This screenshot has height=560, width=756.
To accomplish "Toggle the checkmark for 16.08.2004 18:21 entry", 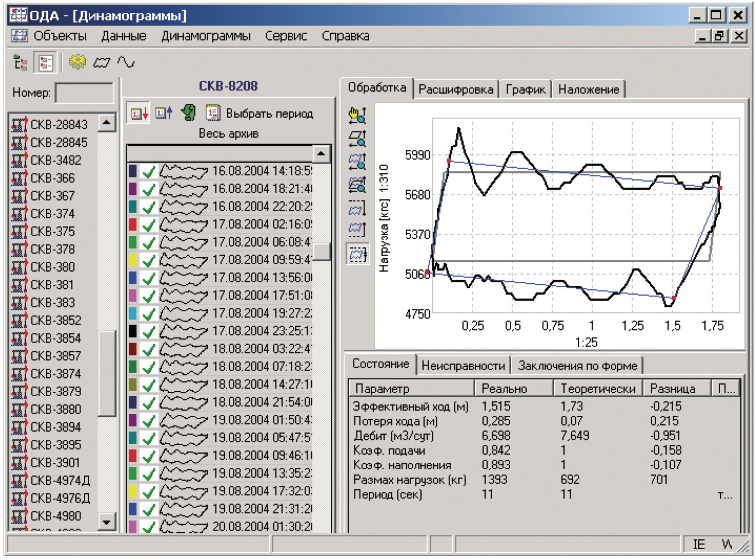I will click(149, 189).
